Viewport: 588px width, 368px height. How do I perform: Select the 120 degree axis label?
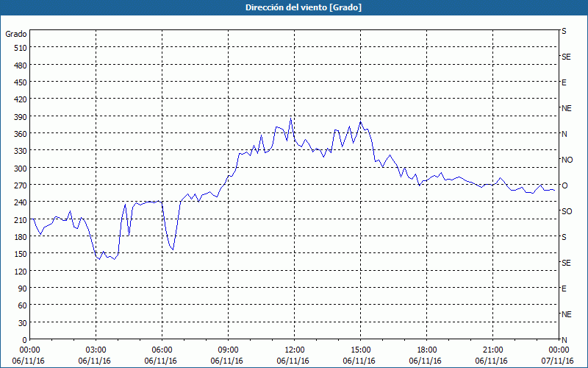click(x=21, y=271)
